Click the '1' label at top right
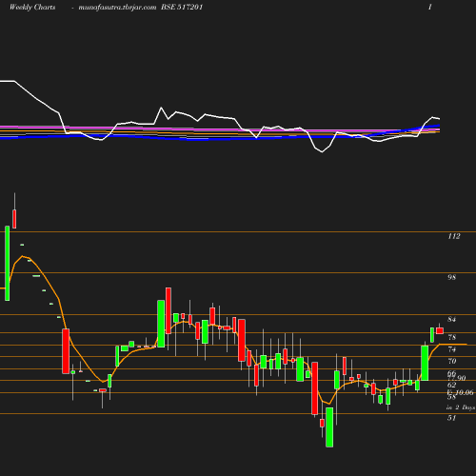 click(x=430, y=8)
